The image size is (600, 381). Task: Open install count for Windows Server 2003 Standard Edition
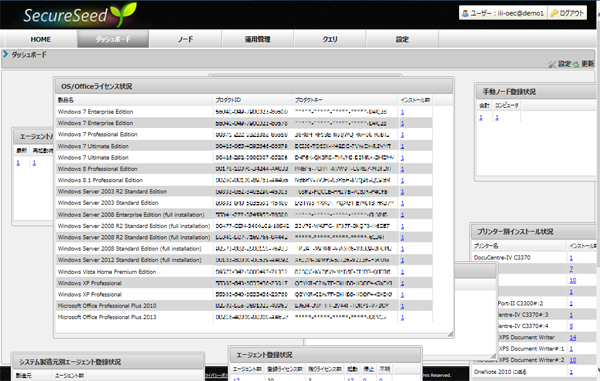click(402, 203)
